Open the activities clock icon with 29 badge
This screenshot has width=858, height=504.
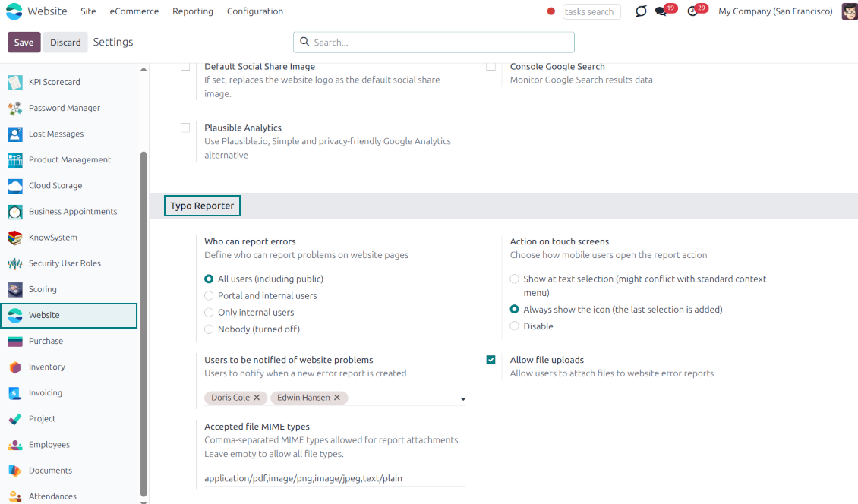pos(692,12)
